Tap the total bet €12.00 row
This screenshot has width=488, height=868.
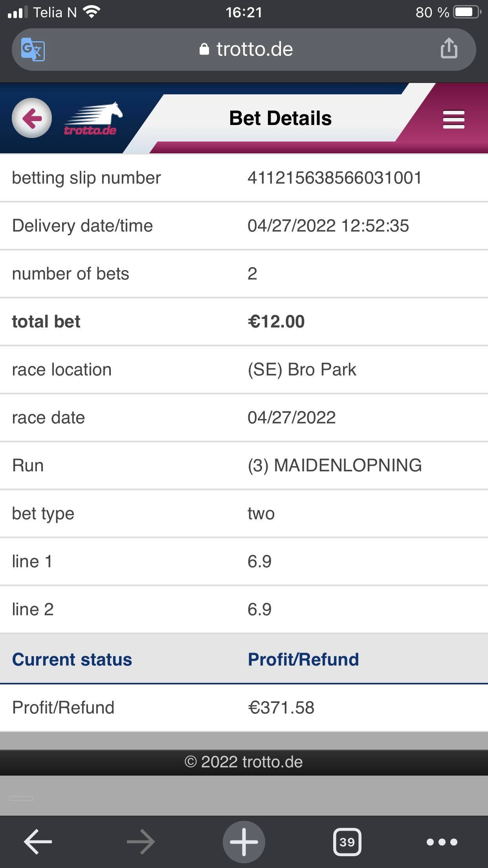[244, 322]
